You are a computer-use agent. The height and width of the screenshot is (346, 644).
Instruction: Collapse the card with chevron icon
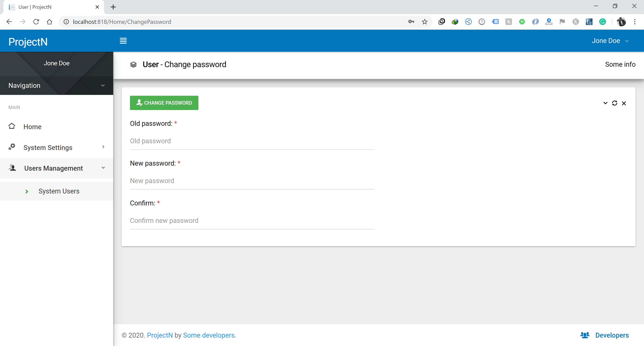click(605, 103)
